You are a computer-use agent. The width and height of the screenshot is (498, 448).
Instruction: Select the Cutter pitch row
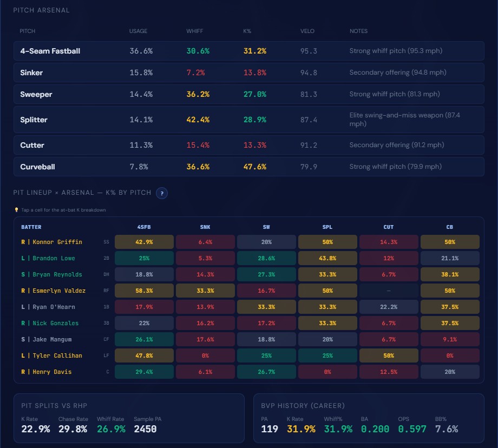tap(248, 145)
